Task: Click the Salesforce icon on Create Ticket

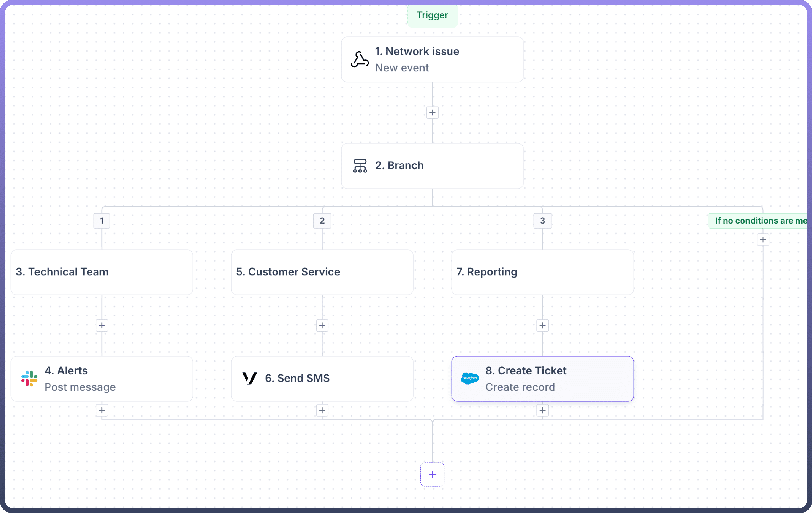Action: click(x=470, y=378)
